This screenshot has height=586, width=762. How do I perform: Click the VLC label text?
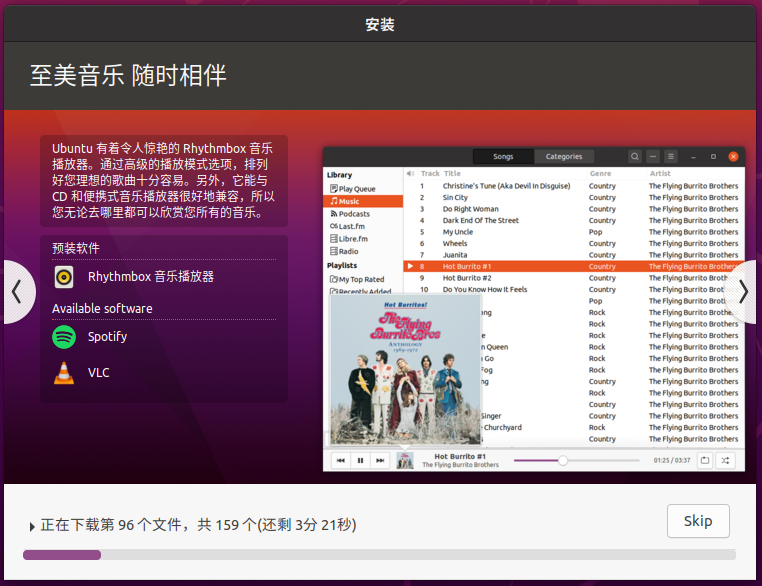click(99, 373)
